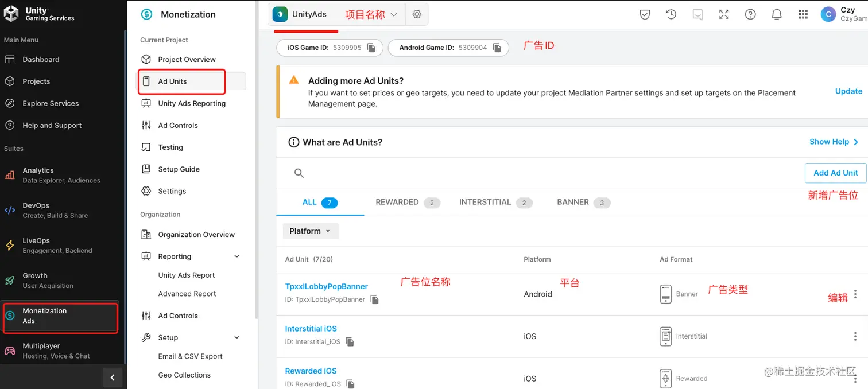Open the Analytics suite

tap(62, 175)
